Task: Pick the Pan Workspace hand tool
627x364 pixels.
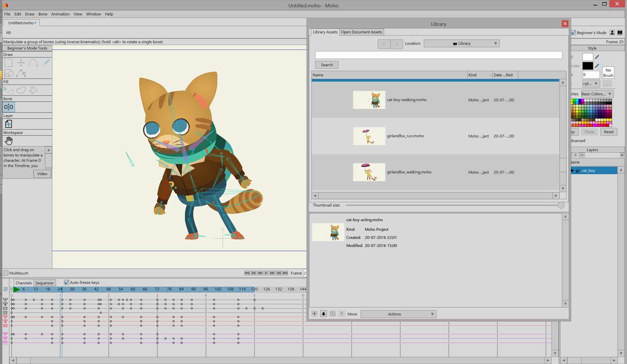Action: tap(9, 141)
